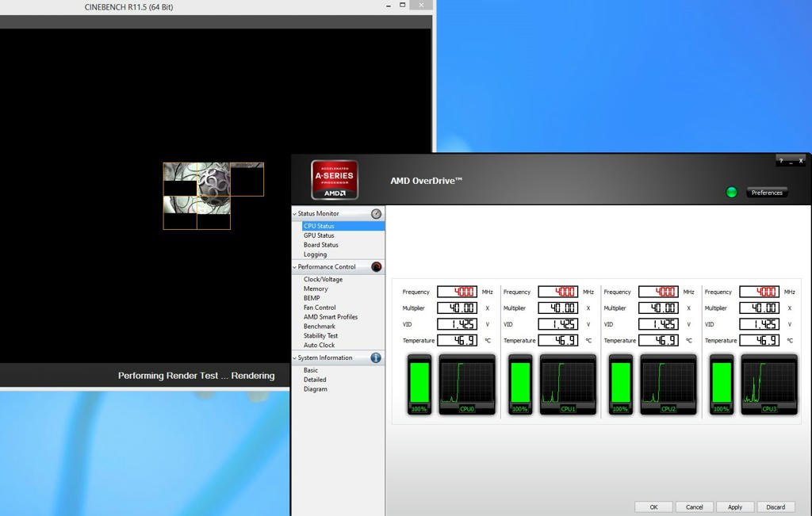Open Clock/Voltage settings

point(323,280)
